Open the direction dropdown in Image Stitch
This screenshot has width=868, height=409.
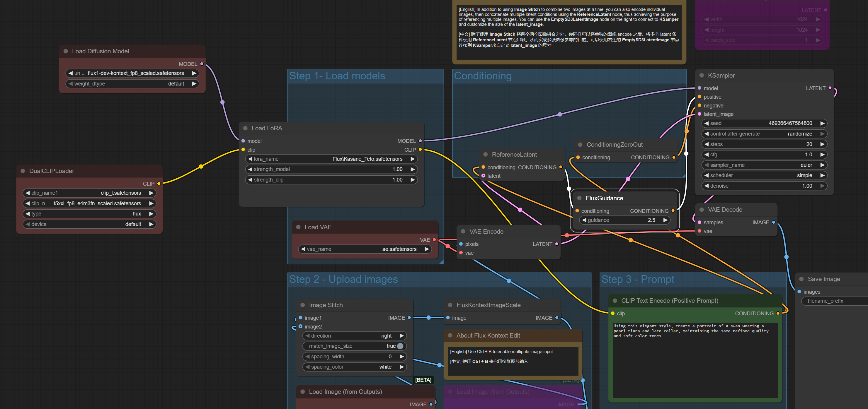point(355,336)
